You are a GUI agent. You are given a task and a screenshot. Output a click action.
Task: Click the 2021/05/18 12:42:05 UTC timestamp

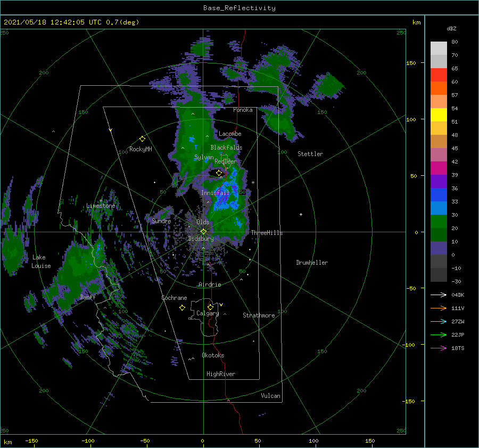(x=71, y=22)
